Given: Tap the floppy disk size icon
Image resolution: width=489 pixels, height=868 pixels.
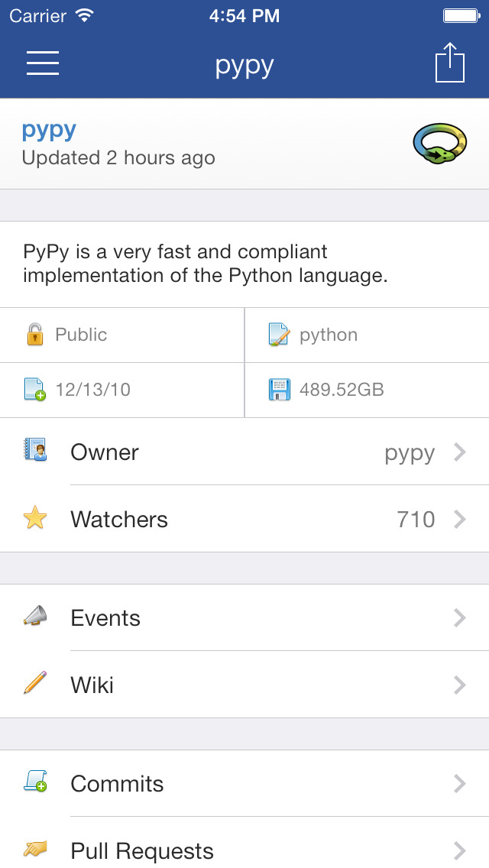Looking at the screenshot, I should (280, 390).
